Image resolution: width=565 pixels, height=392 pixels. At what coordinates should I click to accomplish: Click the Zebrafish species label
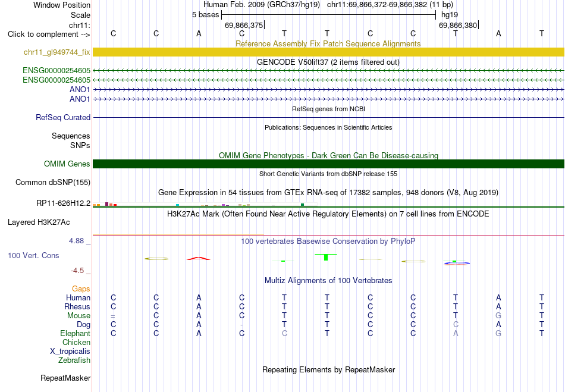coord(74,360)
